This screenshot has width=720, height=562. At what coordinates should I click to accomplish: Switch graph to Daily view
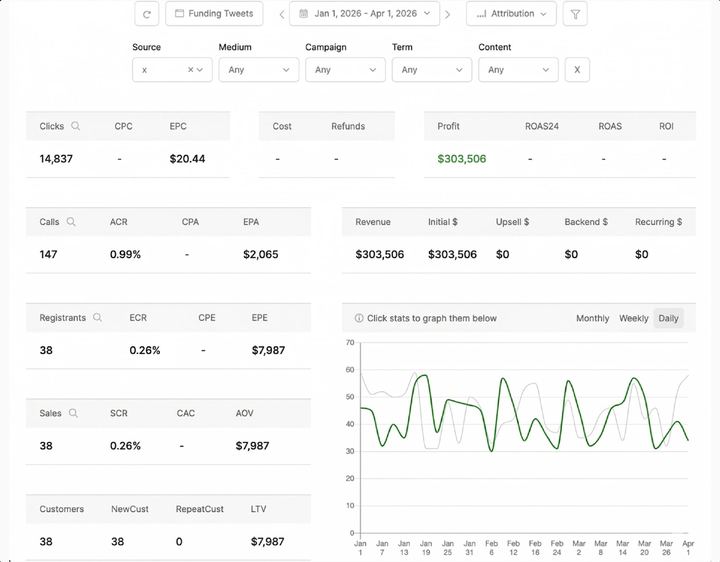(668, 318)
